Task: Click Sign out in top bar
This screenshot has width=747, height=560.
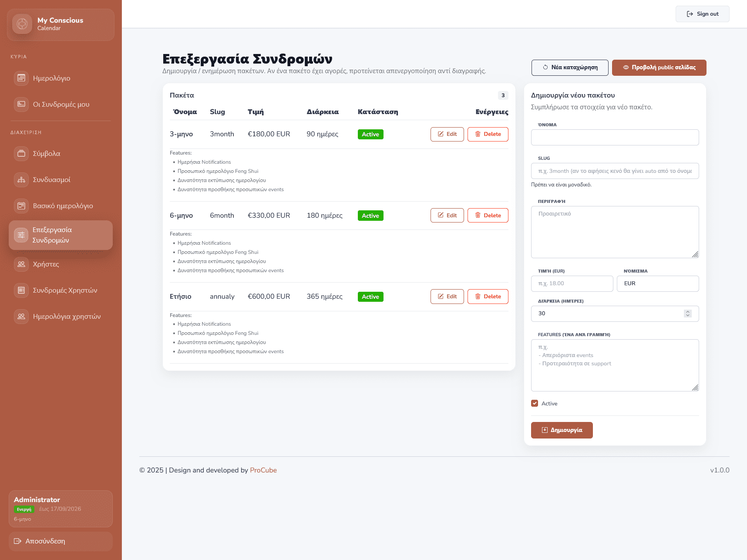Action: 702,14
